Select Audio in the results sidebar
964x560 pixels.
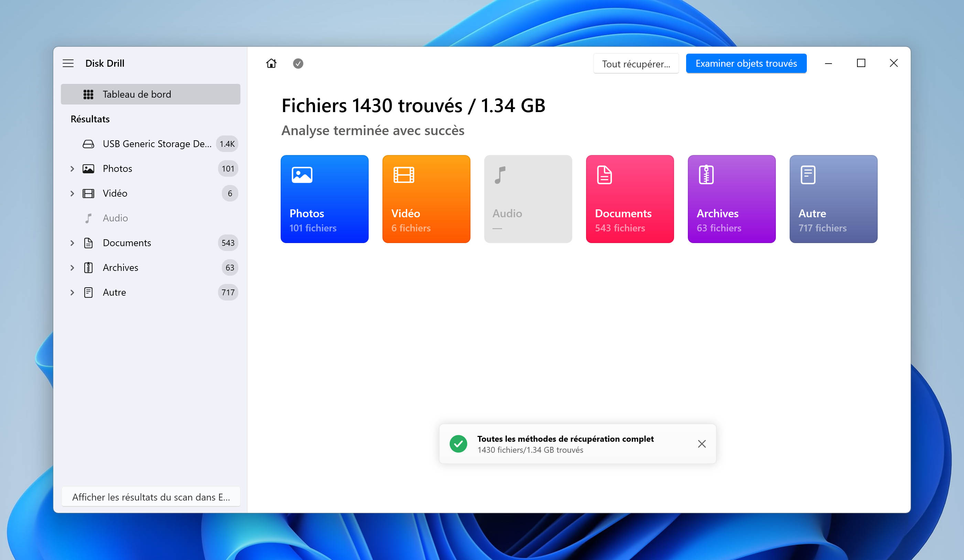coord(115,218)
